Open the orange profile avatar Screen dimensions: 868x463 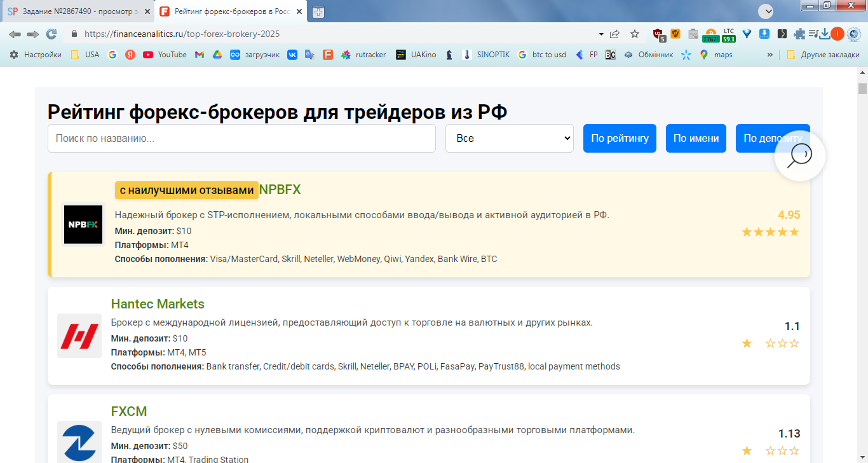837,34
